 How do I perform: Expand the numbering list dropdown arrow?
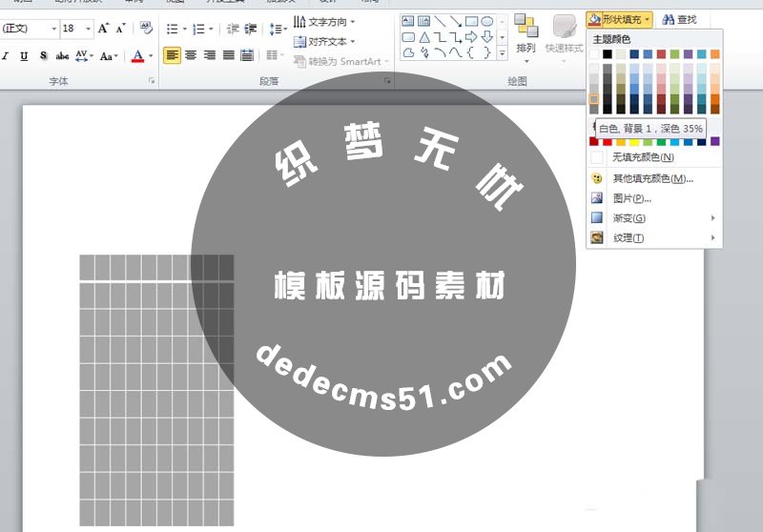click(x=211, y=30)
